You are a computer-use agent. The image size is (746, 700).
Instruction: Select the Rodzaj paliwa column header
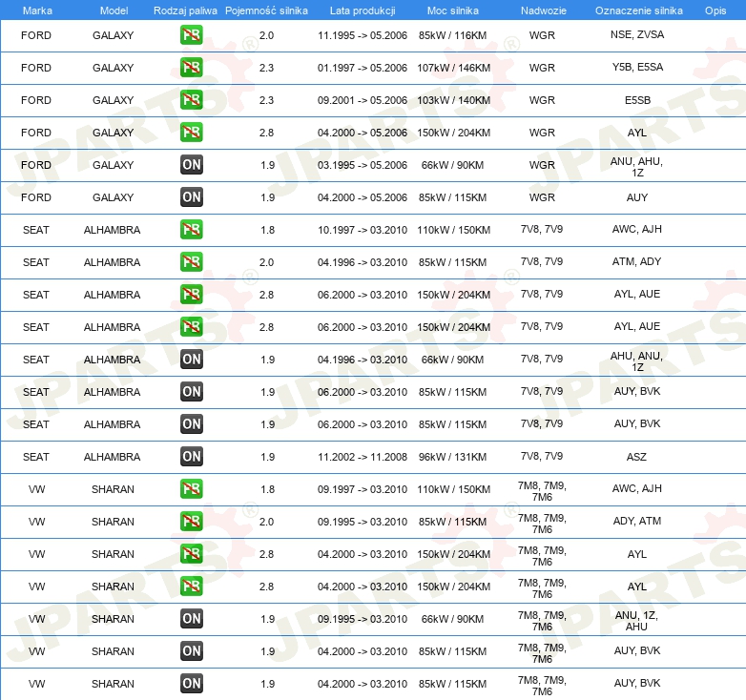[185, 10]
